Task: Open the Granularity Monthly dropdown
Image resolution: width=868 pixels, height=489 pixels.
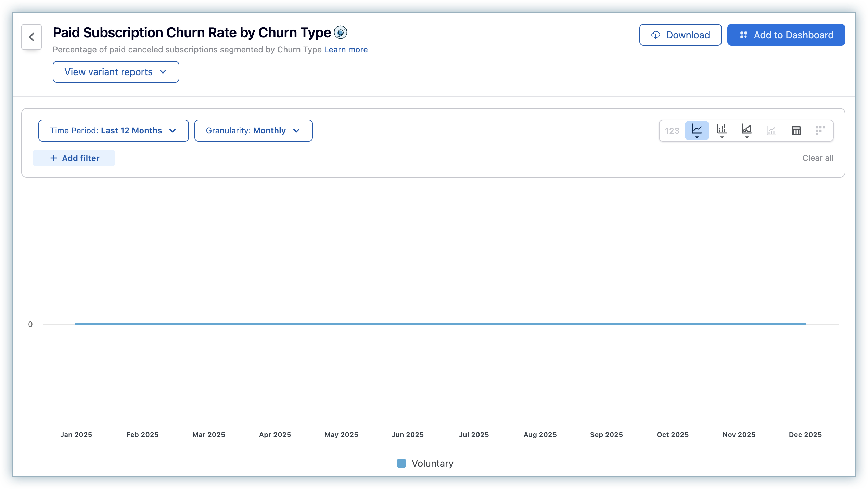Action: (x=253, y=131)
